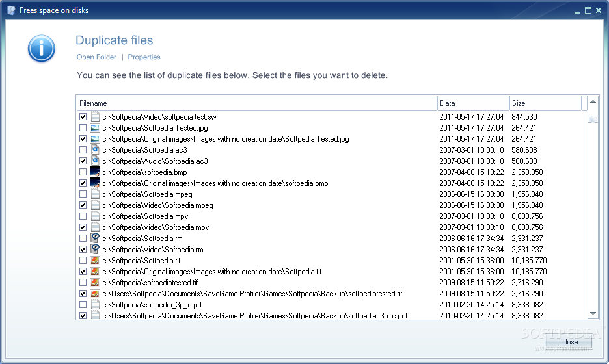Click the RealMedia icon for c:\Softpedia\Softpedia.rm

tap(95, 239)
